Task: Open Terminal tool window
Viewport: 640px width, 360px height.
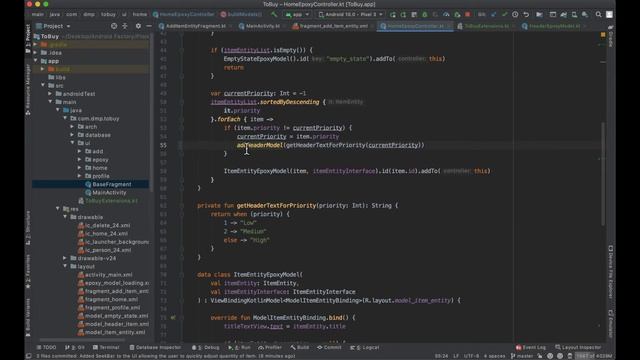Action: [x=106, y=347]
